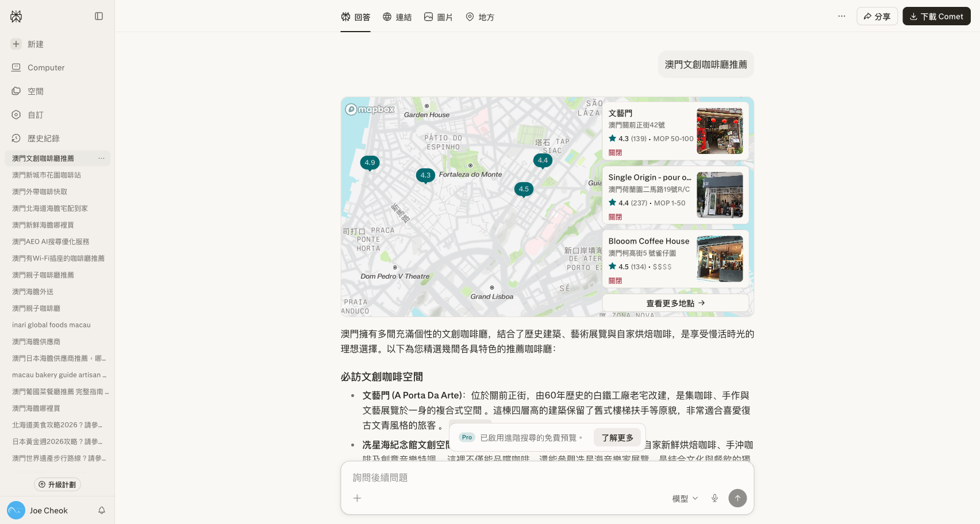Open thread macau bakery guide artisan

click(x=57, y=375)
